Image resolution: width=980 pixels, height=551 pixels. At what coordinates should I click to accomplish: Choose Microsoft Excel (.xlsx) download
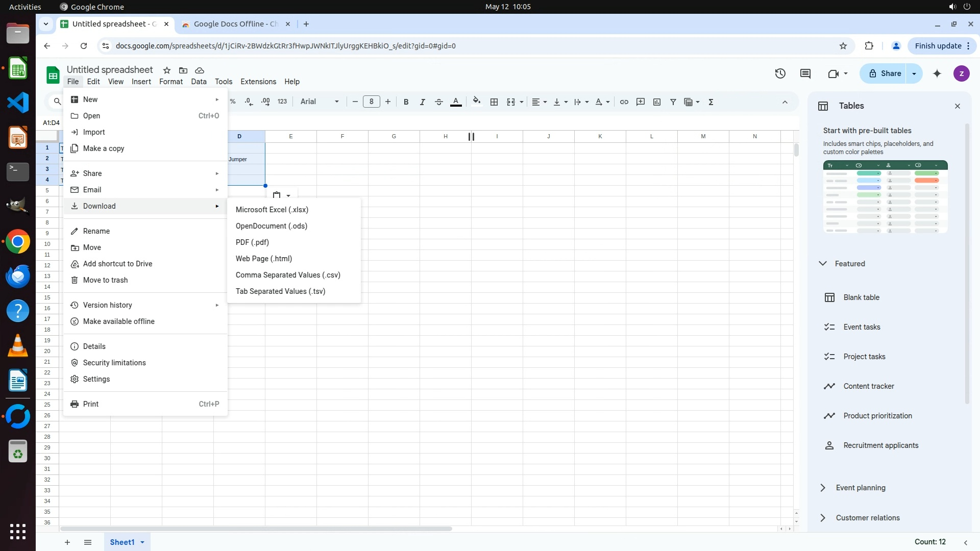[x=272, y=210]
